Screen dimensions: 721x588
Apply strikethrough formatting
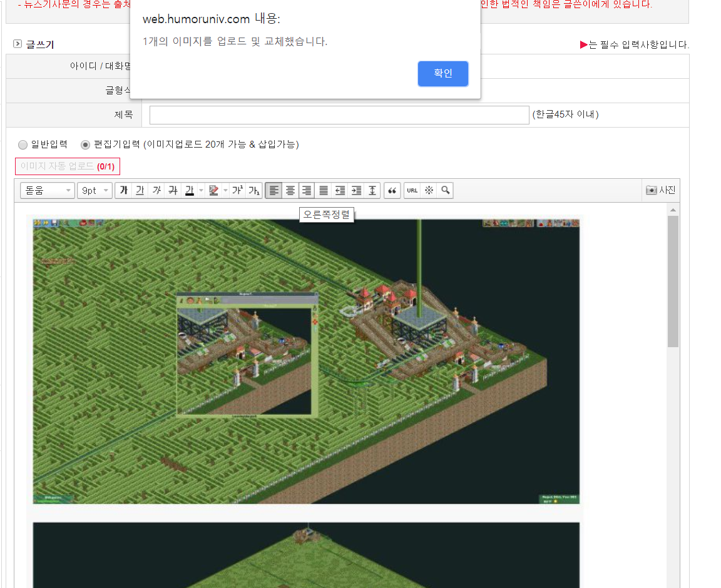173,191
